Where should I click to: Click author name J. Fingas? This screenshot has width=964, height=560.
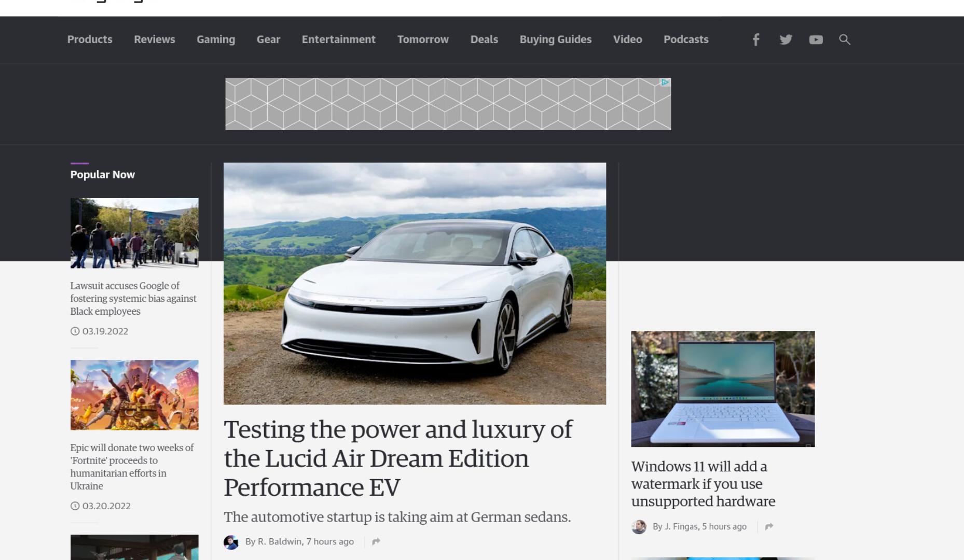coord(681,526)
